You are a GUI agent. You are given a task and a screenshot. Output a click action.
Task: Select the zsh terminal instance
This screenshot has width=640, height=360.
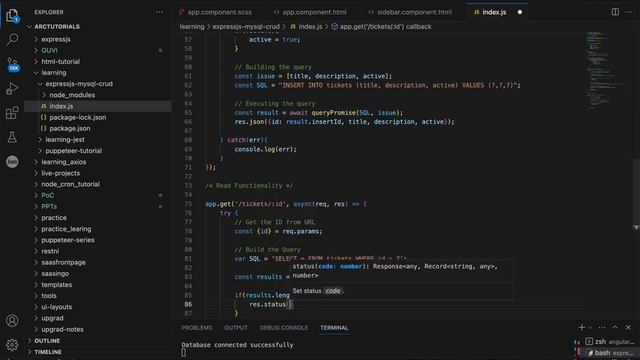609,342
